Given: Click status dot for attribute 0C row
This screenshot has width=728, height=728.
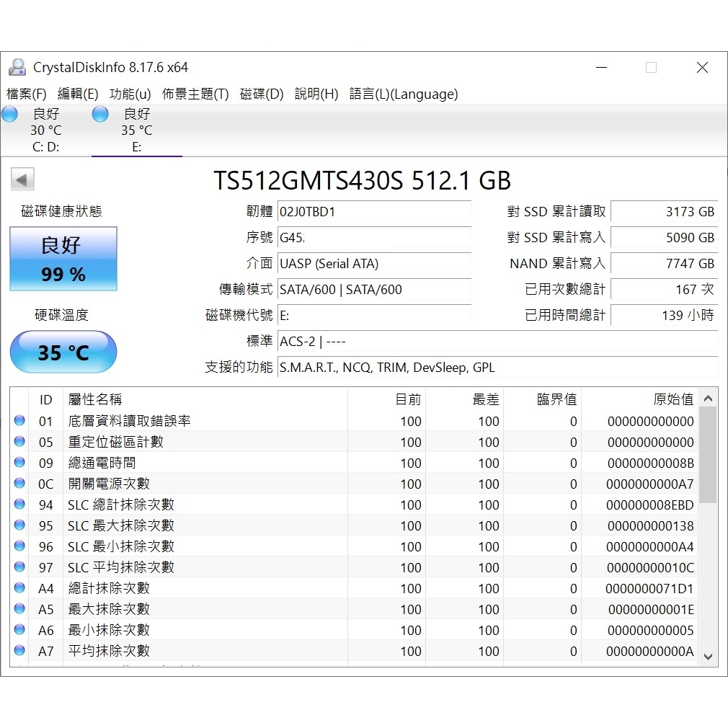Looking at the screenshot, I should (19, 483).
